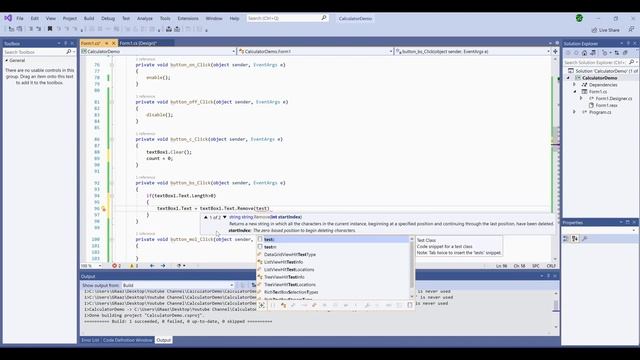Select ListViewHitTestInfo in IntelliSense list

[x=333, y=262]
